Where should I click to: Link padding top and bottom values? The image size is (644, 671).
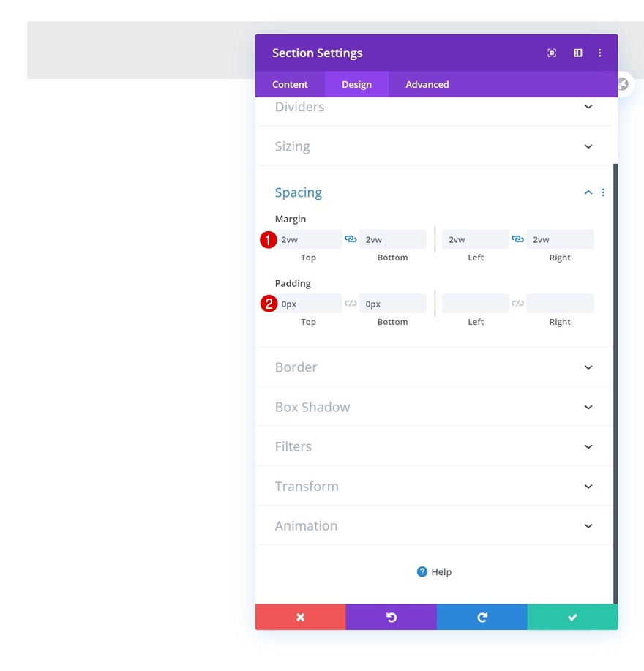351,304
